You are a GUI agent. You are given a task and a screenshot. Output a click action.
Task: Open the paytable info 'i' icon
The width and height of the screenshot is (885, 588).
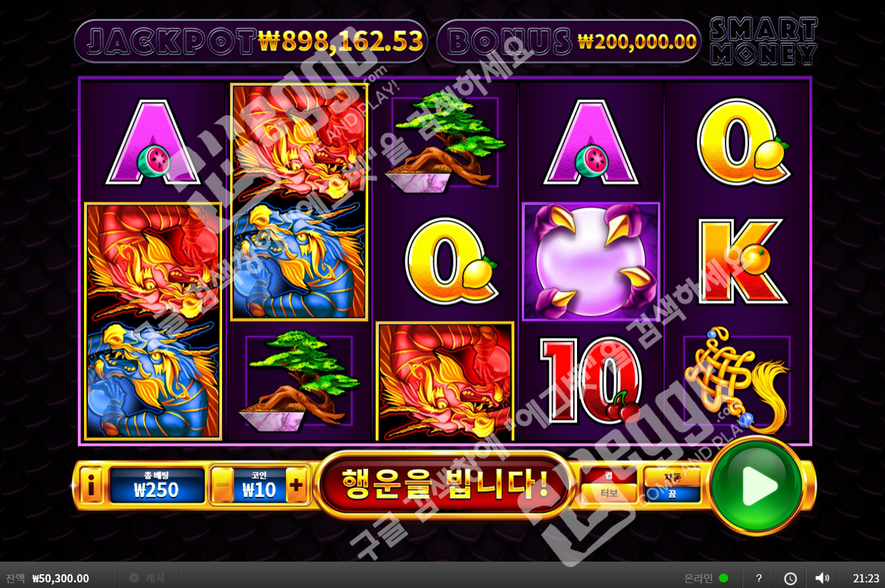92,485
